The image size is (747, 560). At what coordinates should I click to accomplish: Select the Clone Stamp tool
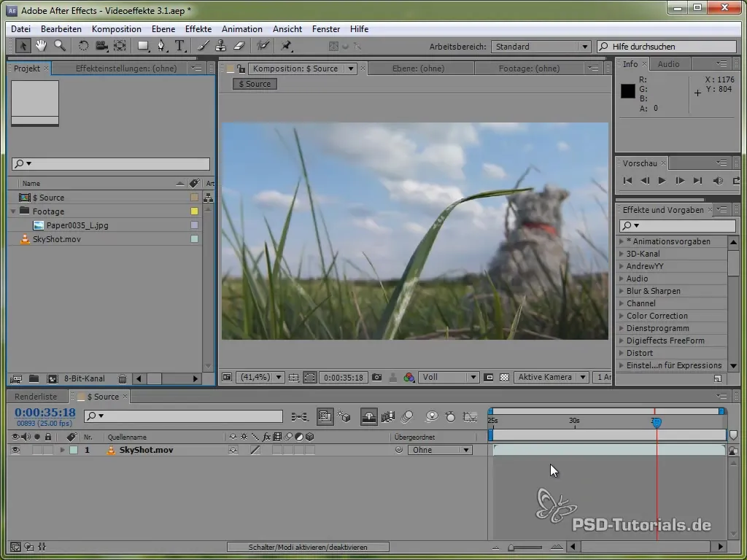point(220,46)
